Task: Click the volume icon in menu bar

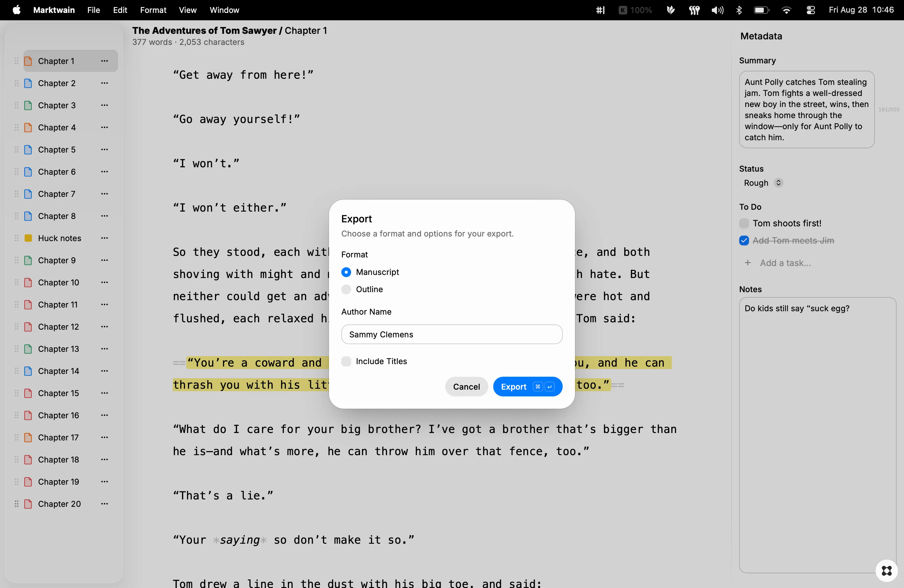Action: coord(717,10)
